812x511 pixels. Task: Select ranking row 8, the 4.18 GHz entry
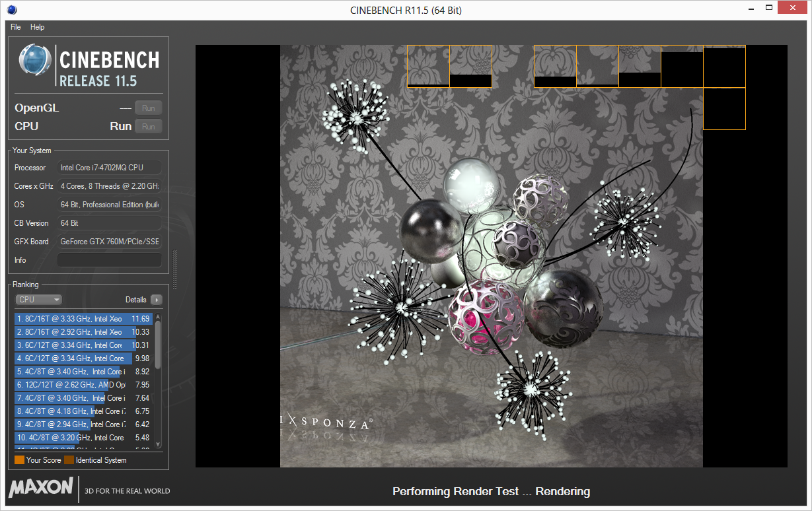coord(84,411)
